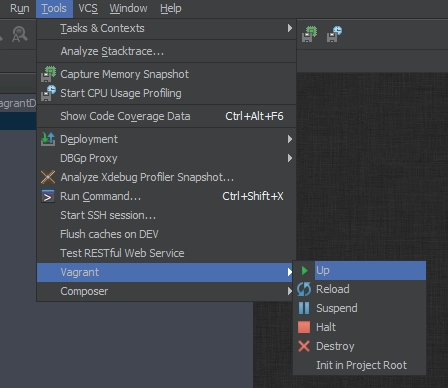448x388 pixels.
Task: Click the submenu arrow on Composer row
Action: [290, 291]
